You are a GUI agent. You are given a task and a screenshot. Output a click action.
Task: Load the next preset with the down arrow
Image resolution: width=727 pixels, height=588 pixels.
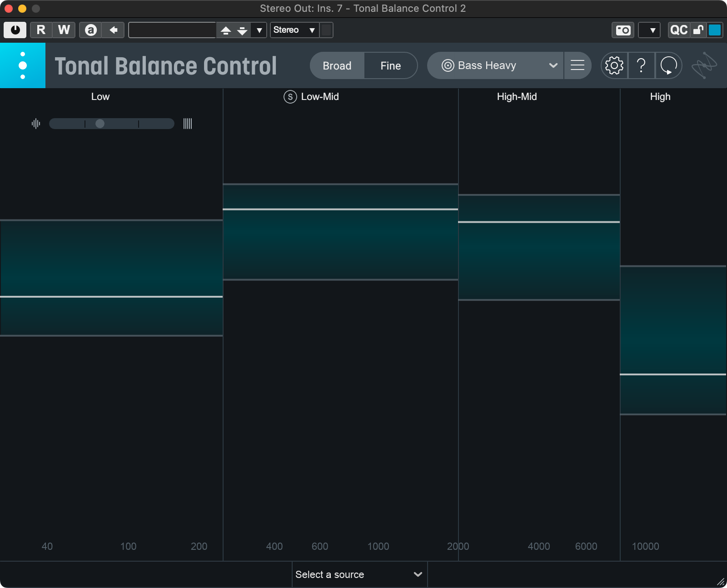point(242,30)
